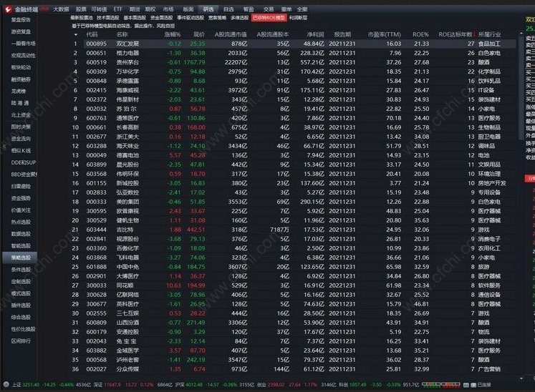535x392 pixels.
Task: Open 复盘报告 in the sidebar
Action: coord(21,20)
